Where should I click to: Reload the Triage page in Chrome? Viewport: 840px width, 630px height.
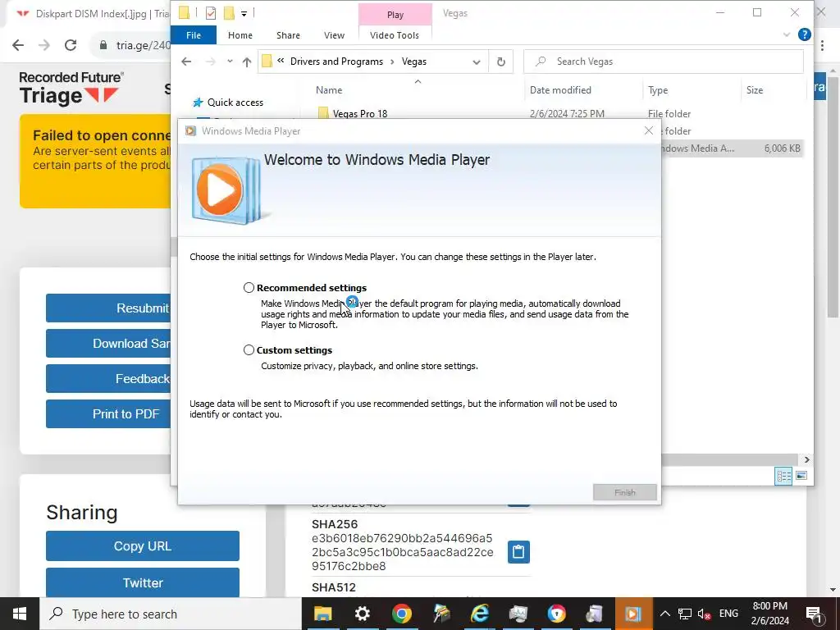[71, 45]
